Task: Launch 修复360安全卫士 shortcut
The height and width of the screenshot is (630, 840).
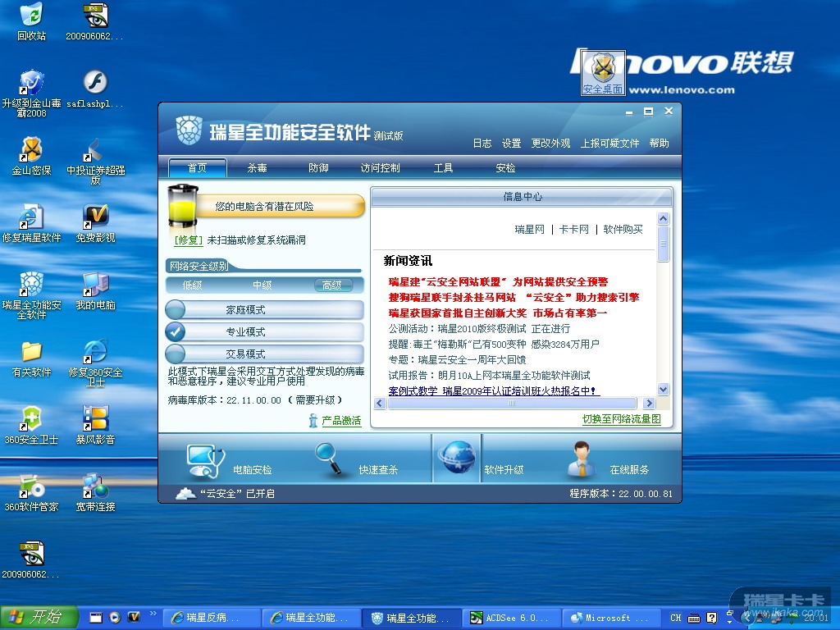Action: pos(95,362)
